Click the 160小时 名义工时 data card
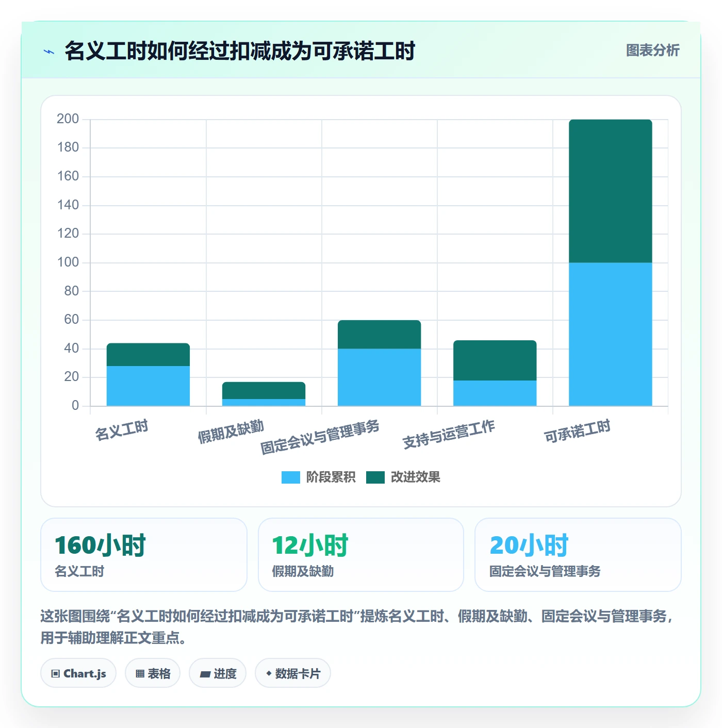This screenshot has width=722, height=728. coord(144,555)
